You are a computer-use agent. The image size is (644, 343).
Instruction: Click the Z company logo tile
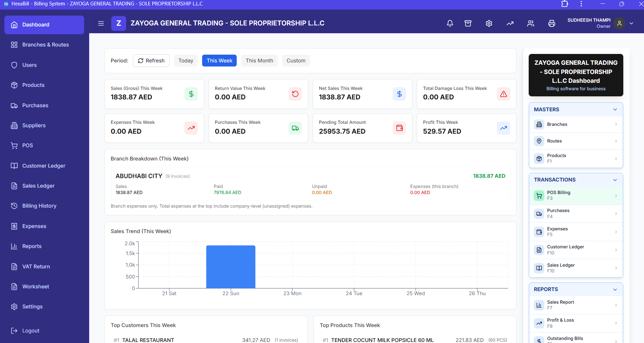pos(119,23)
